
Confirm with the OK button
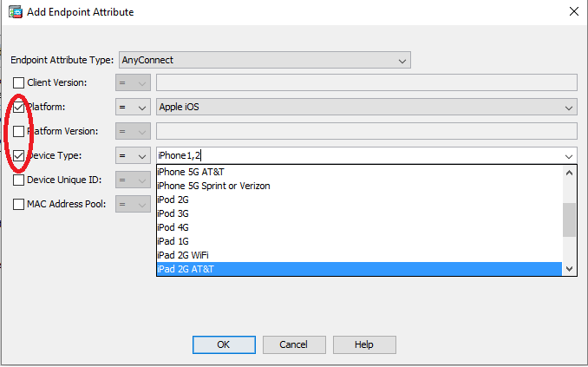point(224,344)
